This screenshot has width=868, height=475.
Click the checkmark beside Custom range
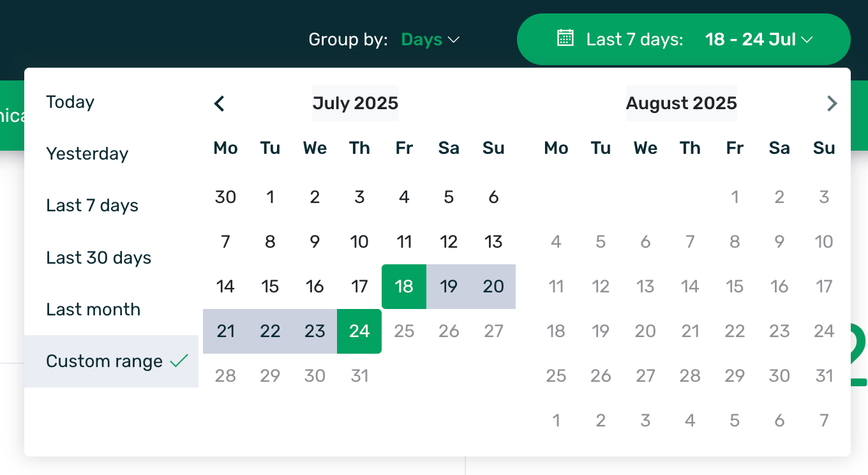point(179,361)
